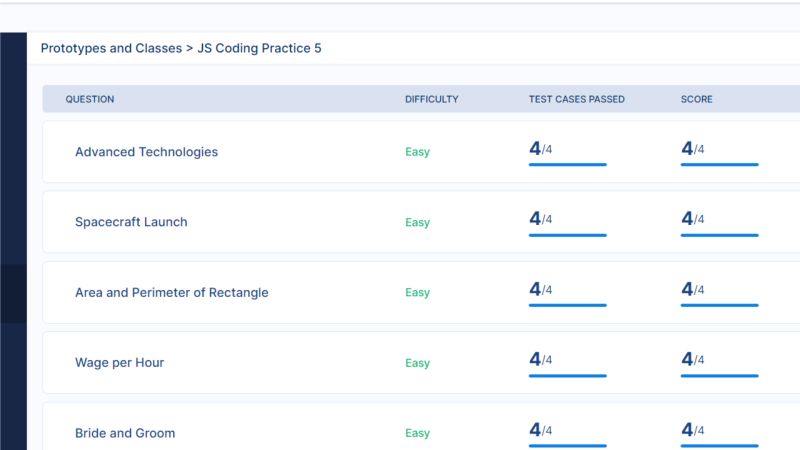
Task: Click the QUESTION column header
Action: [x=90, y=99]
